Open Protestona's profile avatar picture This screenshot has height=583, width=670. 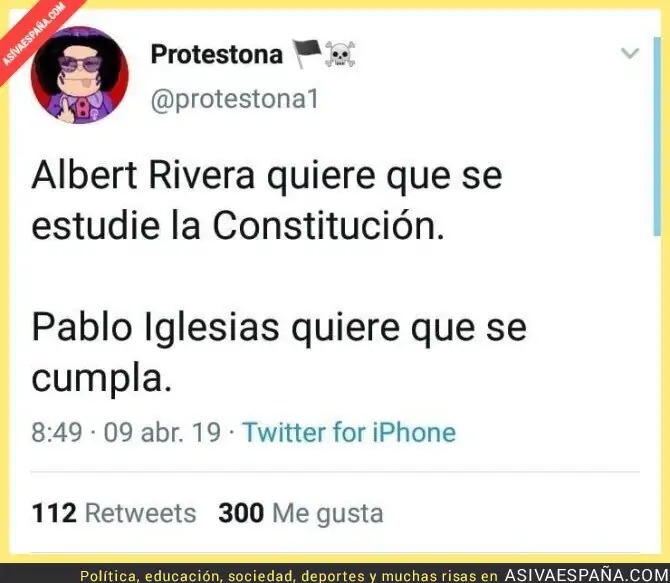click(80, 75)
